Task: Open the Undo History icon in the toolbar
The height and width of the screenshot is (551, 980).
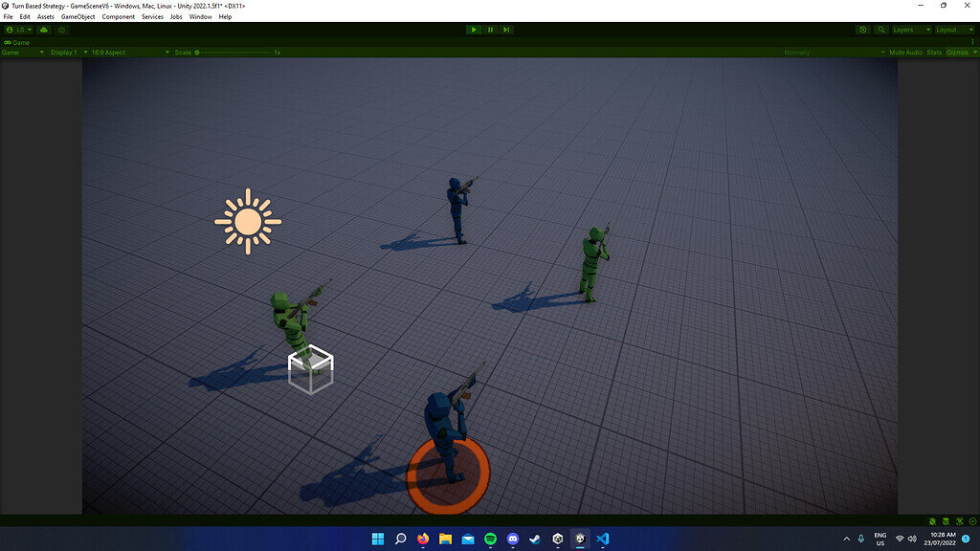Action: click(864, 30)
